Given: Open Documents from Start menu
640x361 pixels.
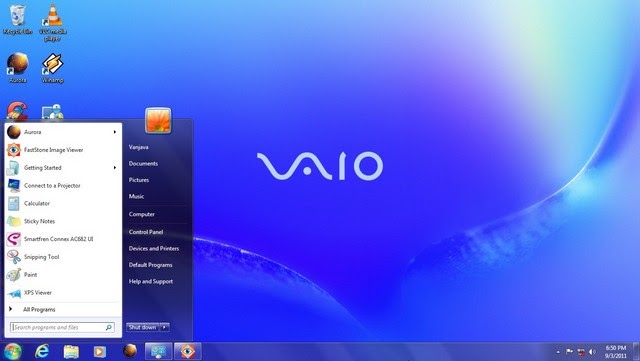Looking at the screenshot, I should [x=143, y=163].
